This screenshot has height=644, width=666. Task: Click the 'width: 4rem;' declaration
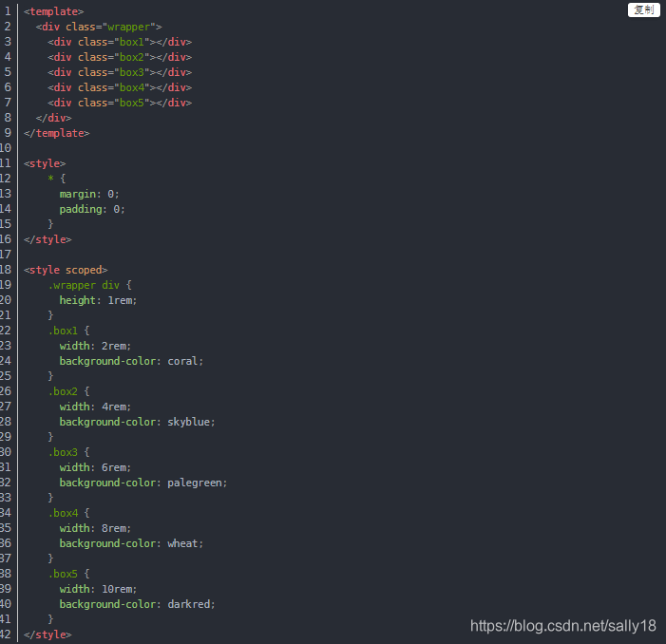click(95, 407)
